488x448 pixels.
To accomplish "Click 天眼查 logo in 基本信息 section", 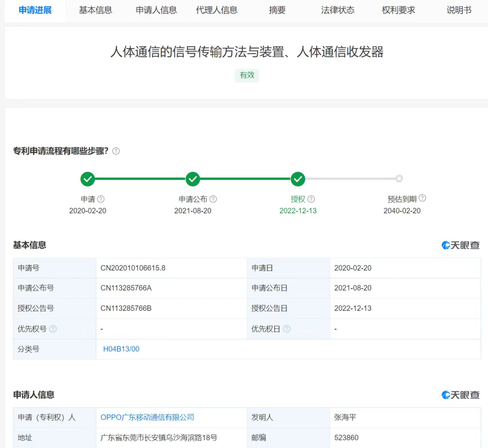I will click(461, 245).
